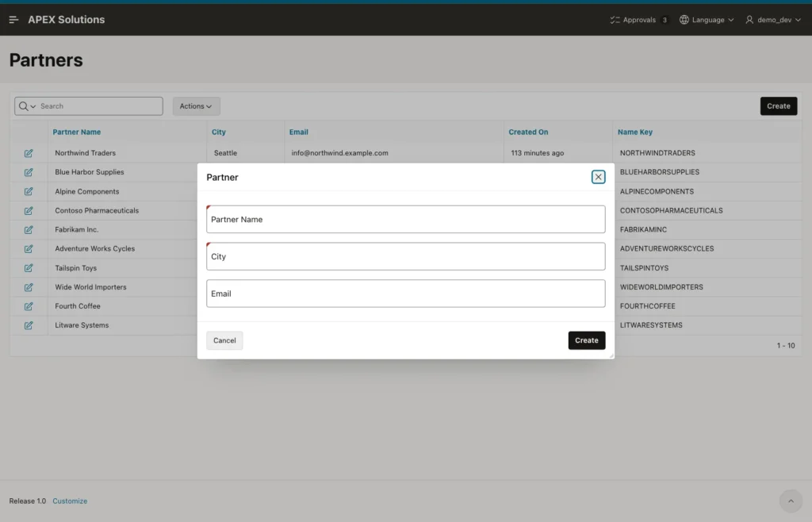Click edit icon for Contoso Pharmaceuticals
The height and width of the screenshot is (522, 812).
pos(29,211)
